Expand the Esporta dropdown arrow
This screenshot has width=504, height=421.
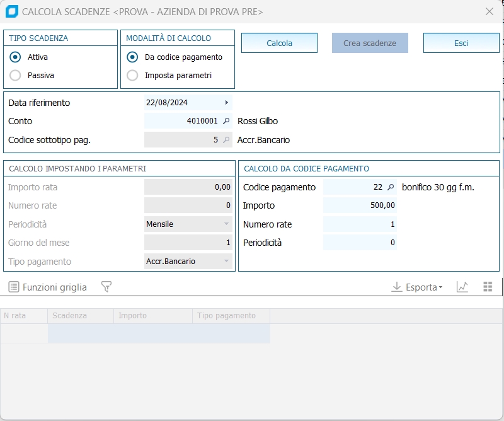440,288
